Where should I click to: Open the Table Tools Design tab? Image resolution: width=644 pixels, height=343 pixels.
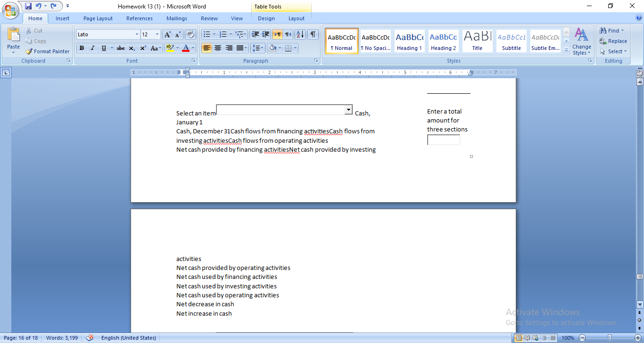coord(266,18)
